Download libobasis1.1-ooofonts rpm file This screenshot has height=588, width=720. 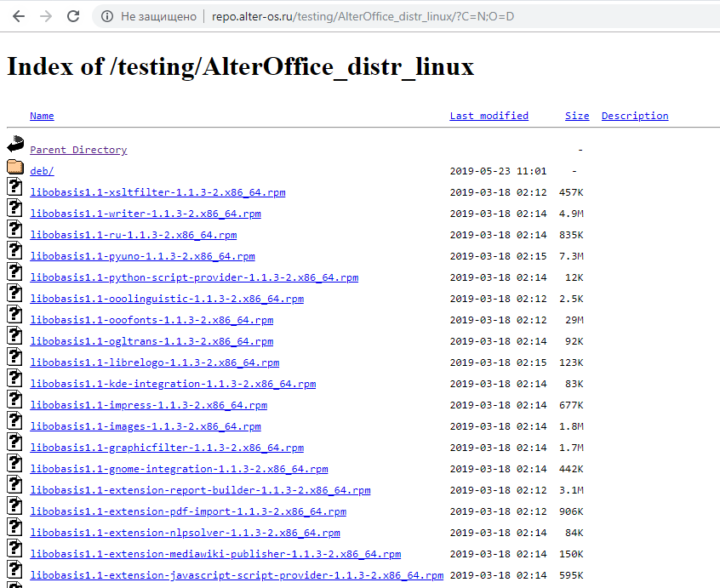click(151, 320)
